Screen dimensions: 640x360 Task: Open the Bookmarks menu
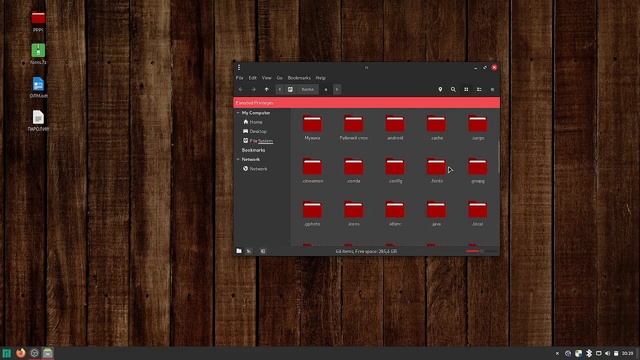pos(299,78)
